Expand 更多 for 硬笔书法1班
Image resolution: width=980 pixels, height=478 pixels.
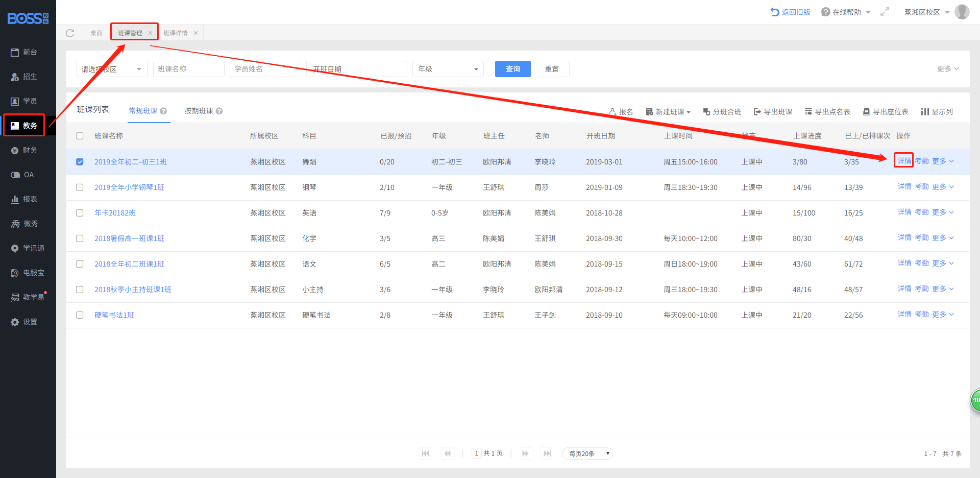(x=943, y=314)
